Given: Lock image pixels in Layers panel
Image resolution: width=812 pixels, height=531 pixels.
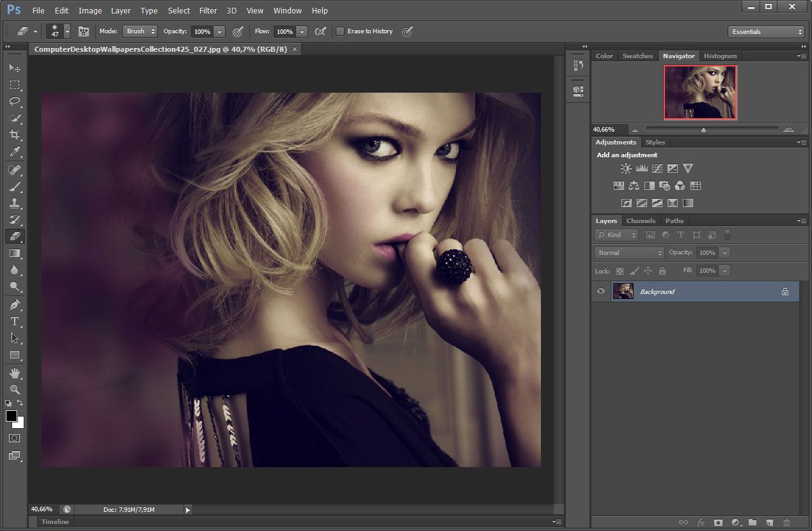Looking at the screenshot, I should coord(634,271).
